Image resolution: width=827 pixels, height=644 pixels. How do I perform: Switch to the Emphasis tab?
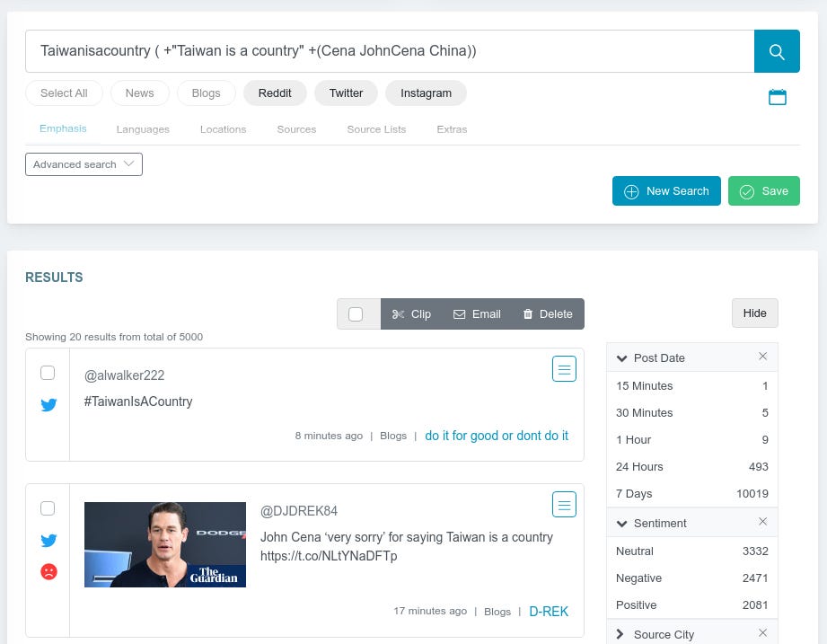click(x=63, y=128)
